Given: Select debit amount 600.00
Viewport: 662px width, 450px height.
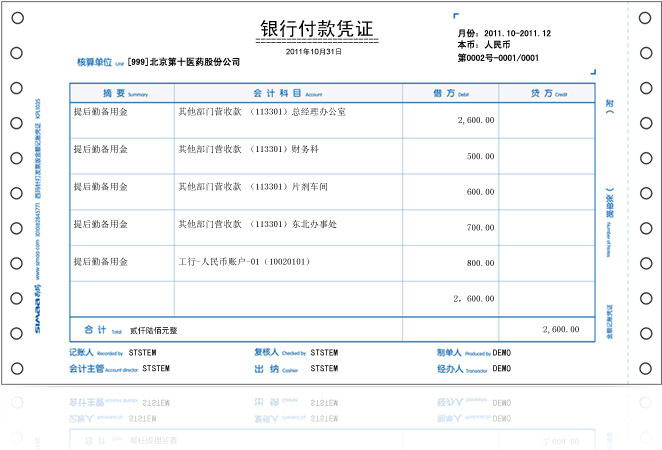Looking at the screenshot, I should pyautogui.click(x=480, y=192).
